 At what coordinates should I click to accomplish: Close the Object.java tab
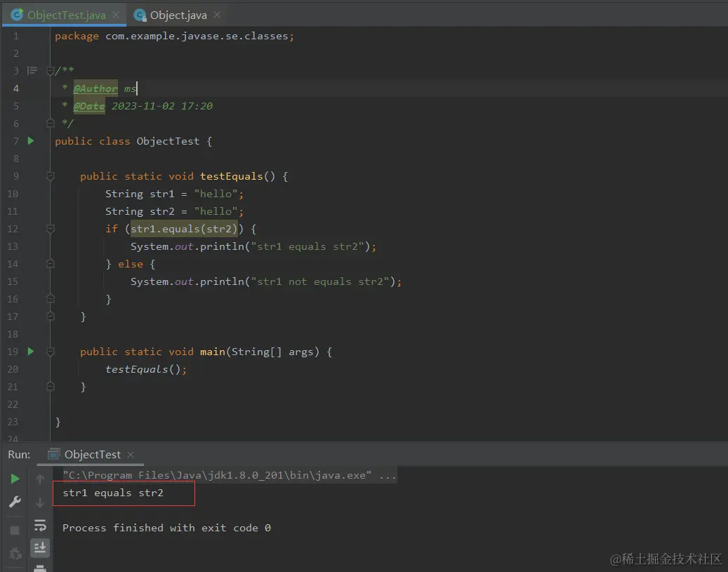tap(217, 15)
